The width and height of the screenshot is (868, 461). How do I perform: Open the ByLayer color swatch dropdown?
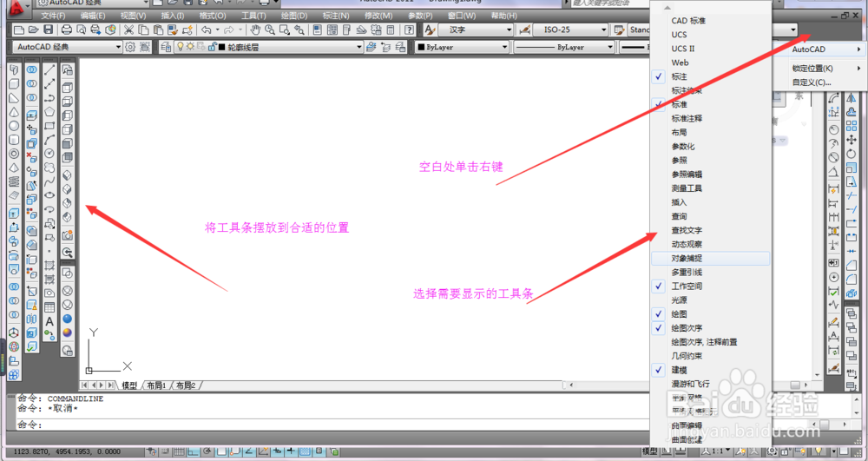point(462,47)
